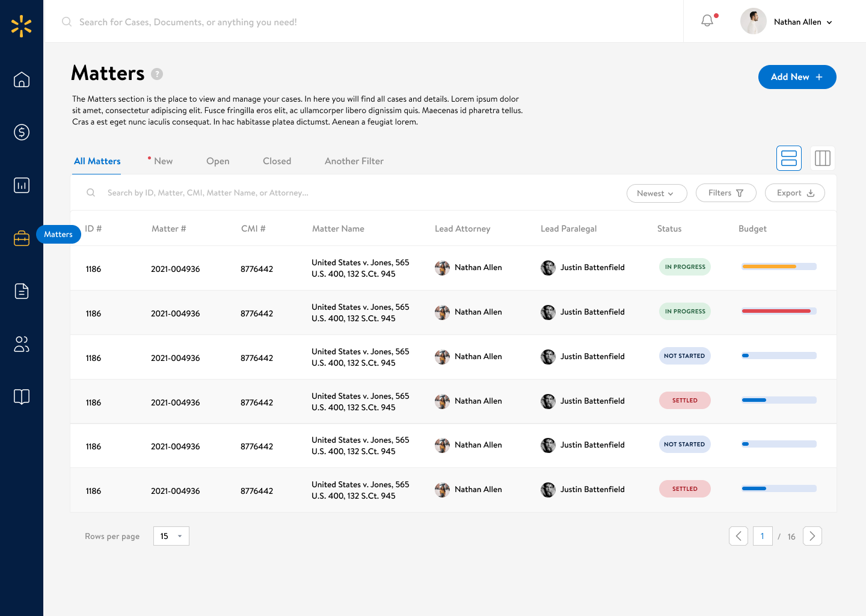Viewport: 866px width, 616px height.
Task: Click the current page number box
Action: point(763,536)
